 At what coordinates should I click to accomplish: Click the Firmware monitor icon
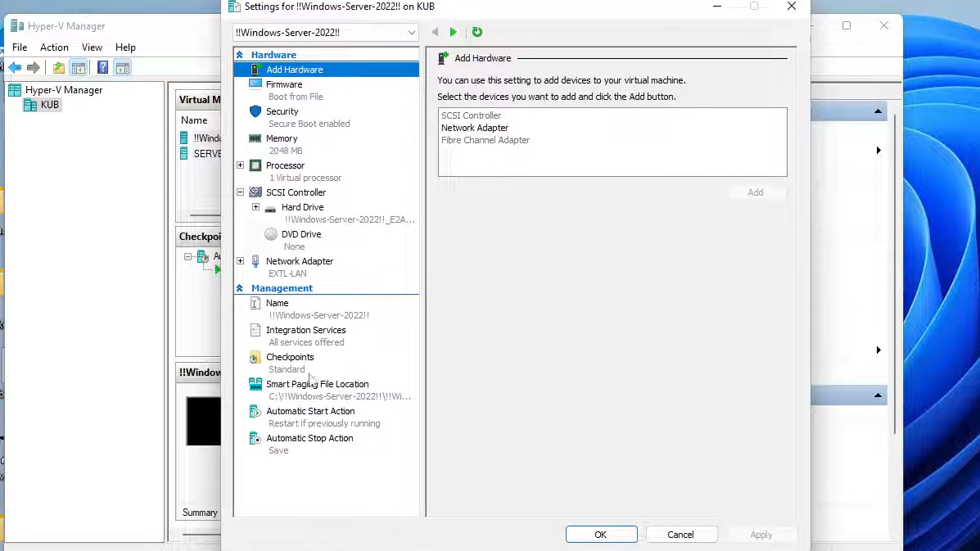click(x=255, y=84)
